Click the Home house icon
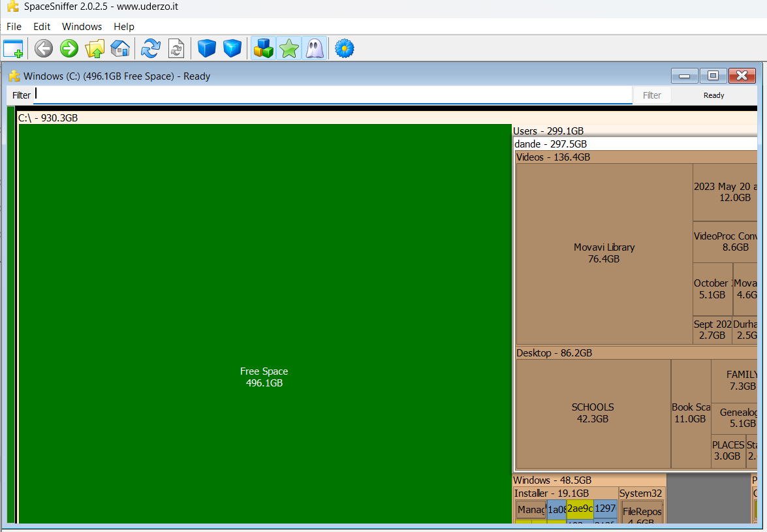The image size is (767, 532). click(x=120, y=49)
